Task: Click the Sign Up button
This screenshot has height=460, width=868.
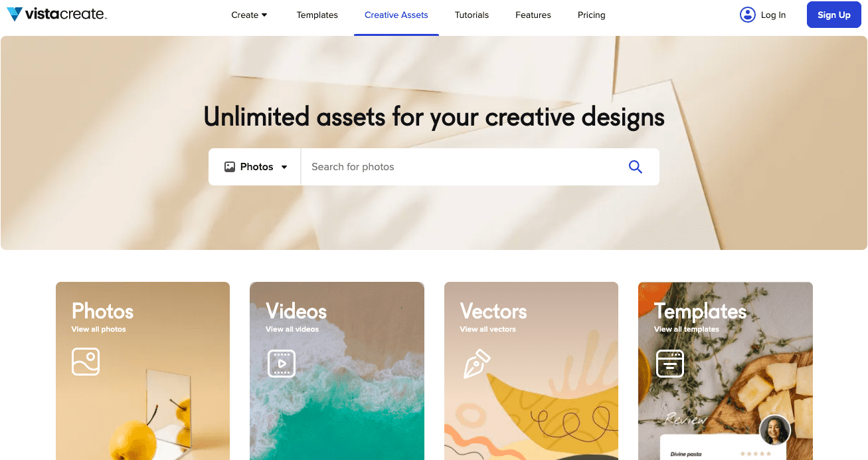Action: (x=833, y=15)
